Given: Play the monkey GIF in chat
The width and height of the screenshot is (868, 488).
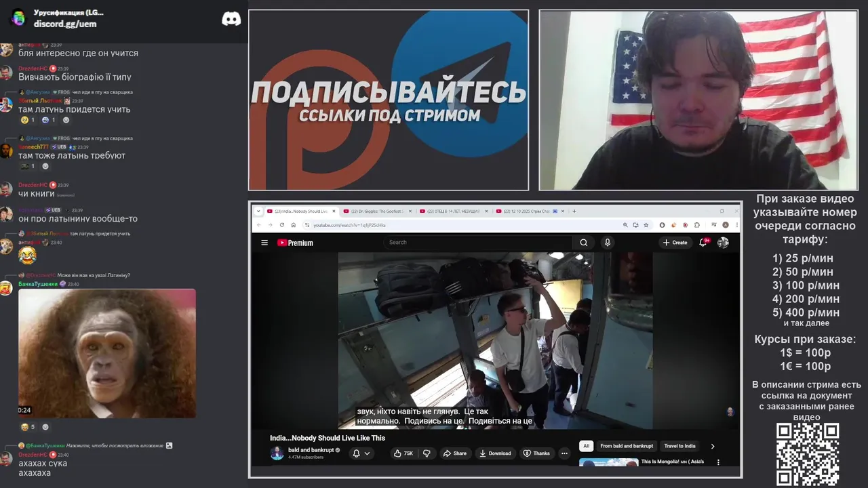Looking at the screenshot, I should [107, 353].
